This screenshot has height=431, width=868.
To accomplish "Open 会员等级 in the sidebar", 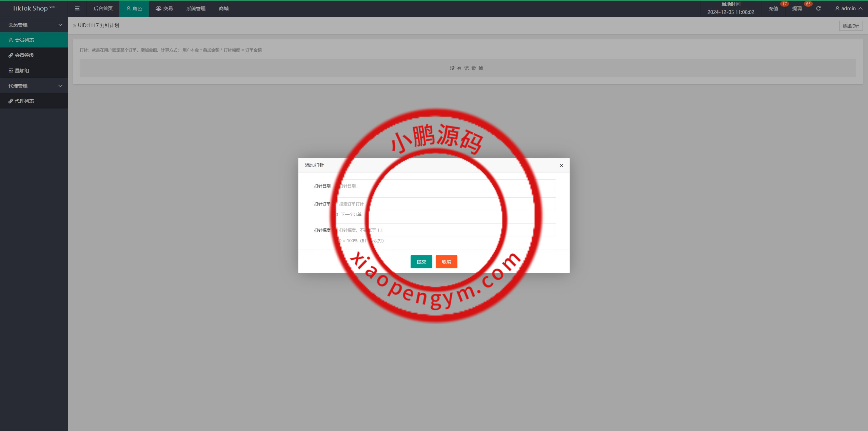I will point(24,55).
